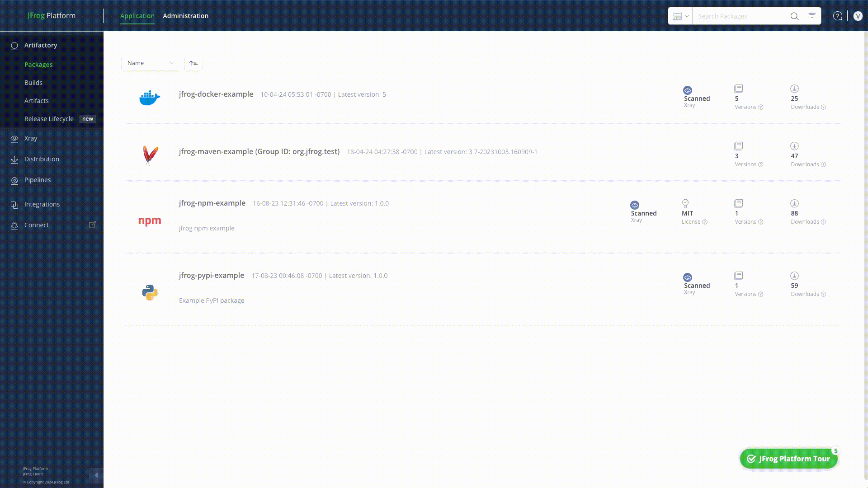Click the Search Packages input field
The height and width of the screenshot is (488, 868).
click(741, 16)
